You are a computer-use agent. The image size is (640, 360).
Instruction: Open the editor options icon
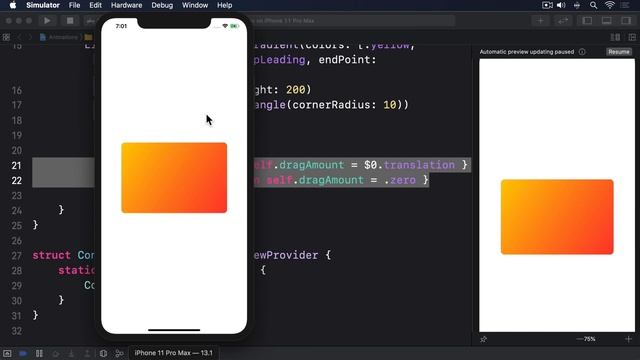615,38
